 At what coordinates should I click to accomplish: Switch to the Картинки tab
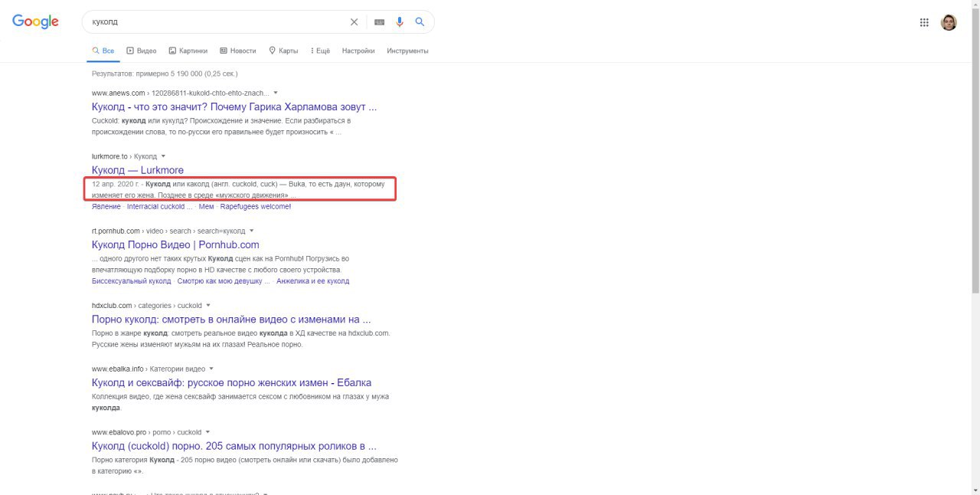(188, 51)
